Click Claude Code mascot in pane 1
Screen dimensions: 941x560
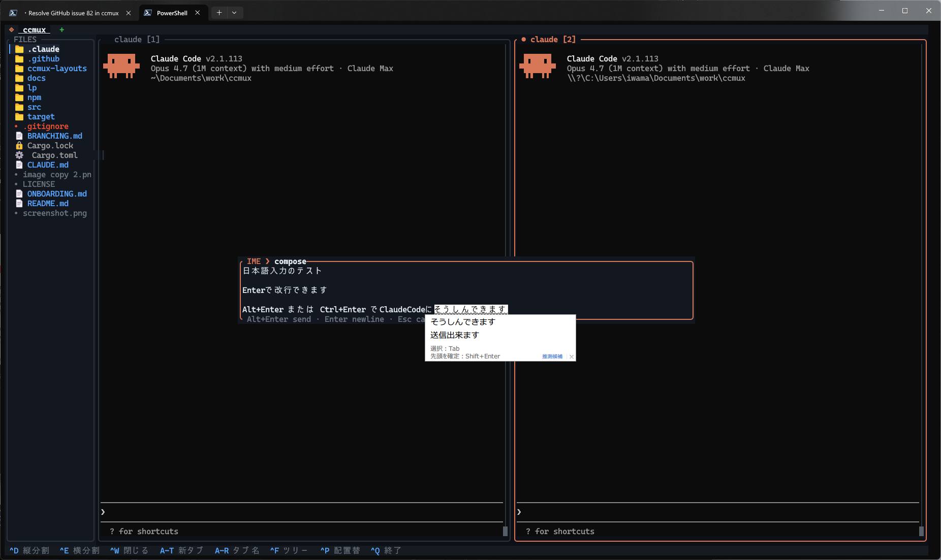point(121,67)
